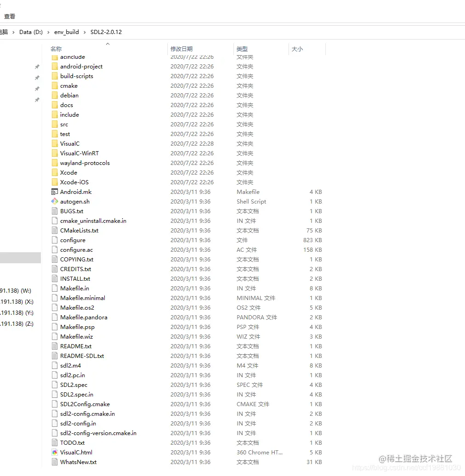Navigate to env_build in breadcrumb
The height and width of the screenshot is (476, 465).
(x=67, y=32)
